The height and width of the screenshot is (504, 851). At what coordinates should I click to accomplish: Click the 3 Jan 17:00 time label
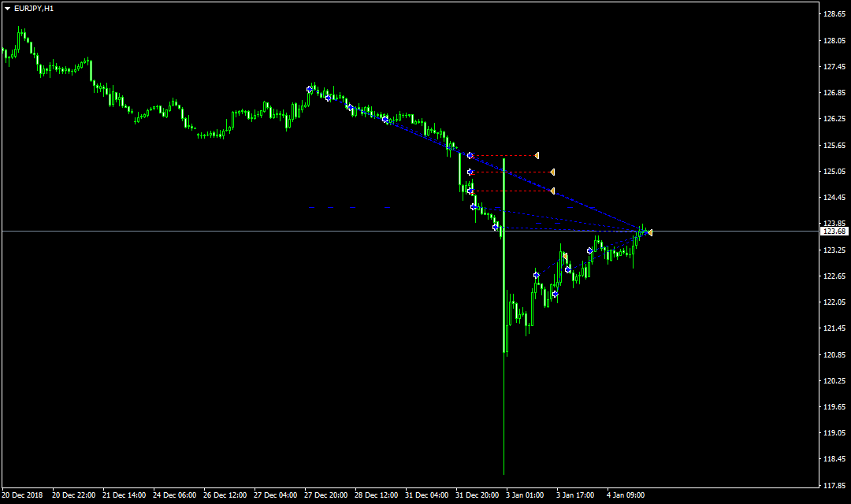pos(575,495)
